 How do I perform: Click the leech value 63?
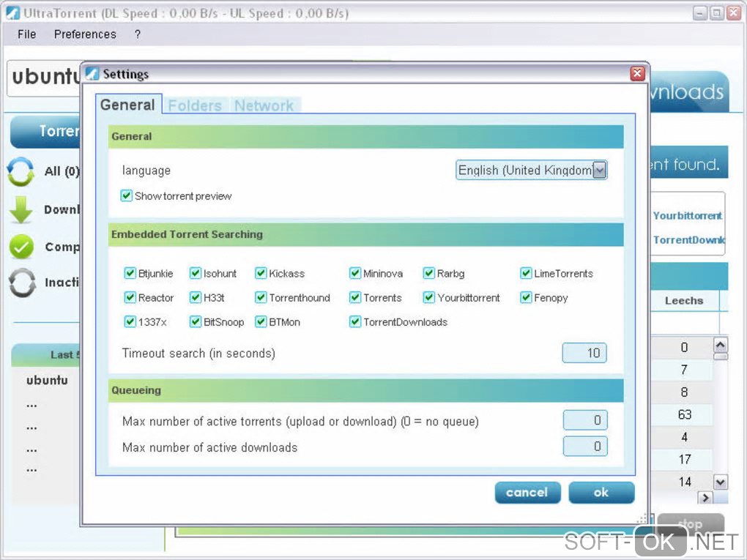coord(685,414)
